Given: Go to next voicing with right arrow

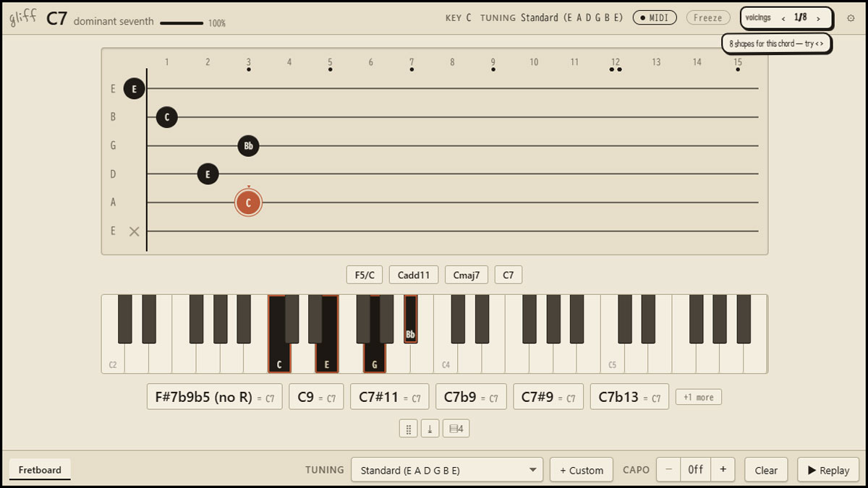Looking at the screenshot, I should 818,18.
